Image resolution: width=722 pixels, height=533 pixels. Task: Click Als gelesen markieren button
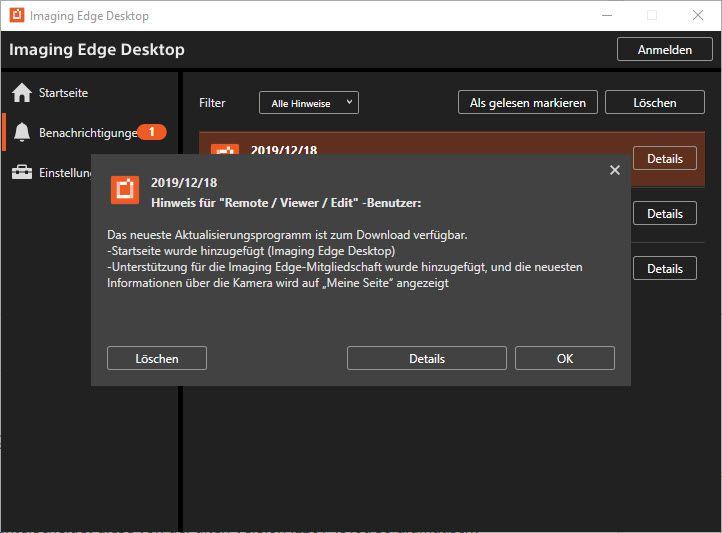tap(528, 102)
